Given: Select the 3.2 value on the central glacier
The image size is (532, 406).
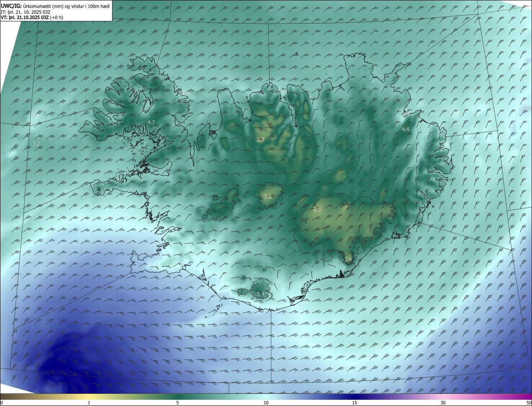Looking at the screenshot, I should click(268, 196).
